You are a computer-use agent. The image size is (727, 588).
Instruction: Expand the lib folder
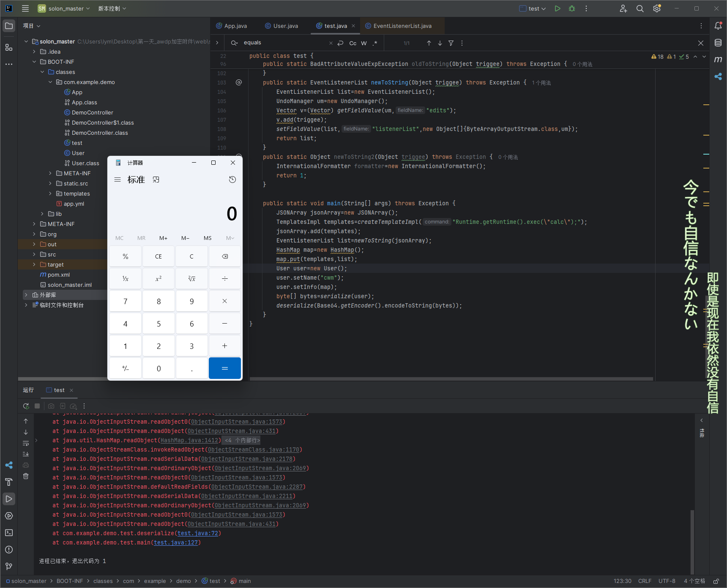42,214
